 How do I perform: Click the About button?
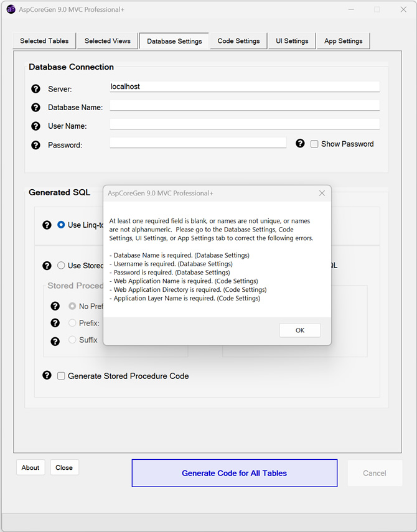pyautogui.click(x=30, y=467)
